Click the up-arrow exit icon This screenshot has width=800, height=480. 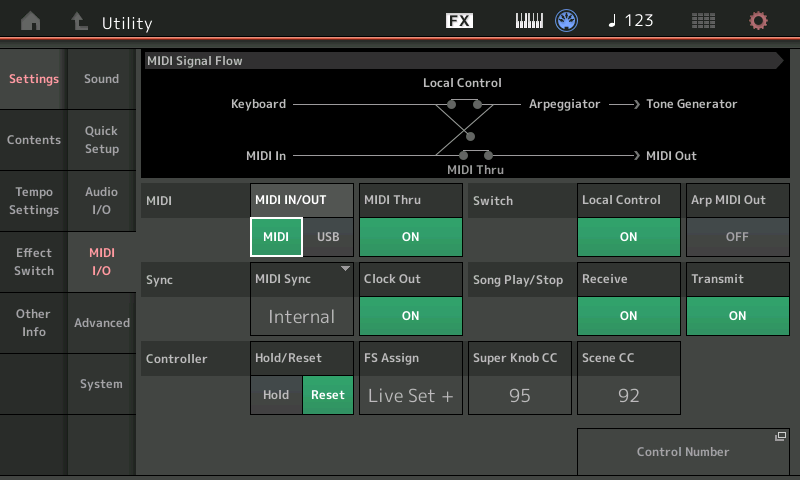(79, 21)
